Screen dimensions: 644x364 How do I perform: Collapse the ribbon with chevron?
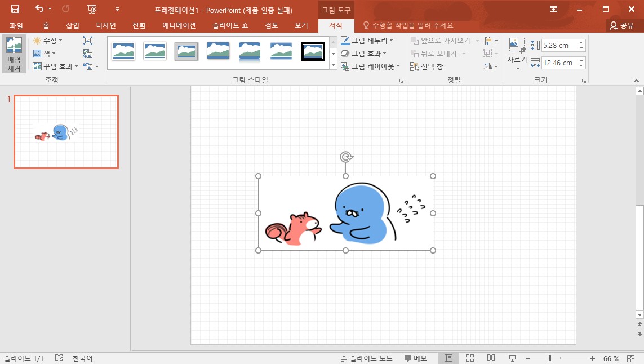(636, 81)
